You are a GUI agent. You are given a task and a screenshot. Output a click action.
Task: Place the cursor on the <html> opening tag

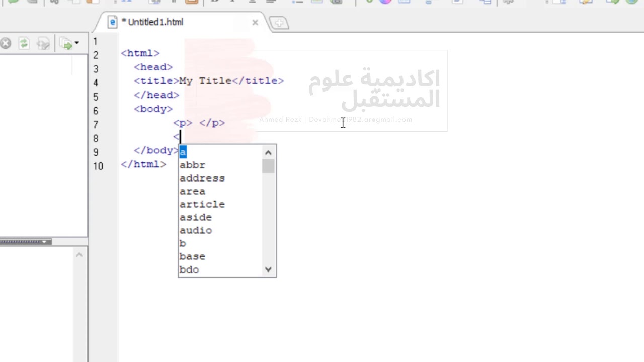coord(140,53)
